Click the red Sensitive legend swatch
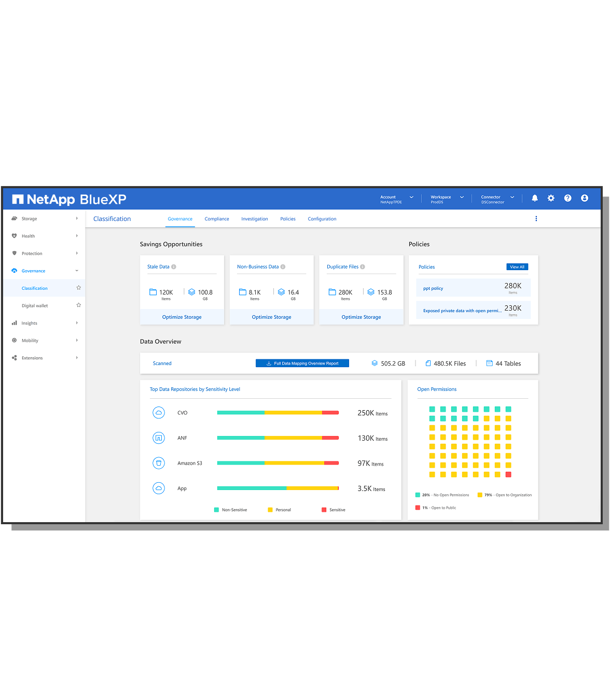 click(x=324, y=510)
